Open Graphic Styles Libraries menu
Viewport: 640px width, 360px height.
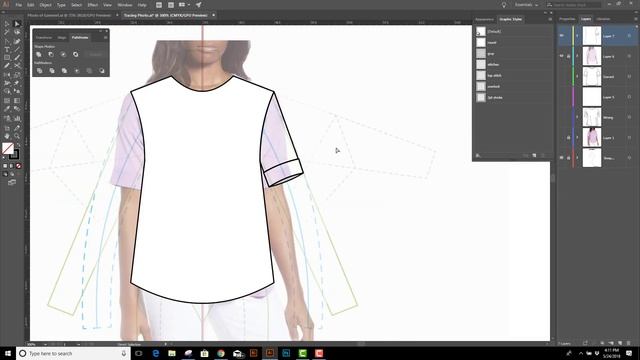[478, 156]
